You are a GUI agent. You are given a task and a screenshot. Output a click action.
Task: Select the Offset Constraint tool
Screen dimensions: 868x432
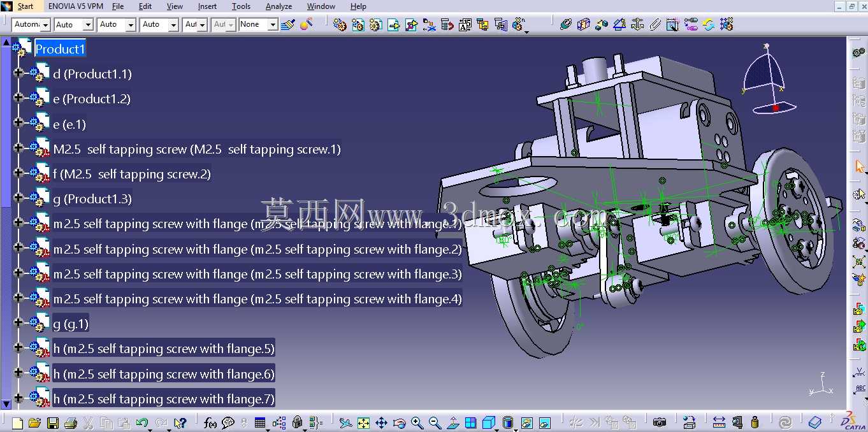pyautogui.click(x=601, y=25)
